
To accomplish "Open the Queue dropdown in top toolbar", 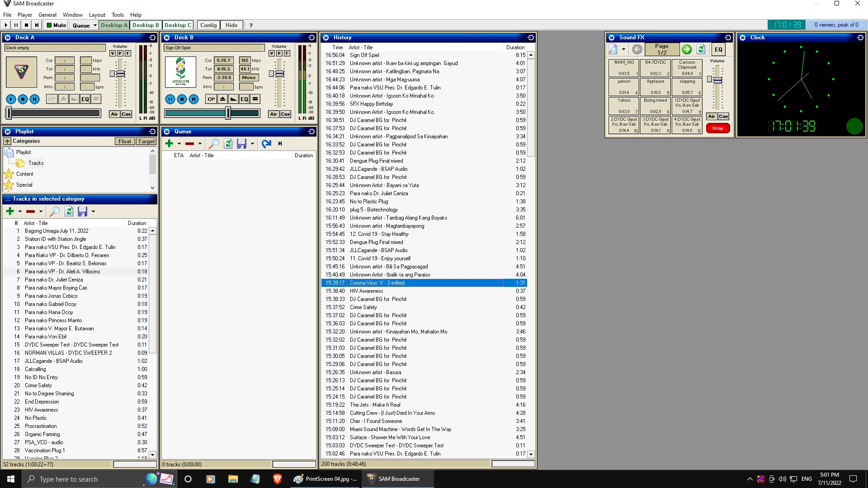I will [x=95, y=25].
